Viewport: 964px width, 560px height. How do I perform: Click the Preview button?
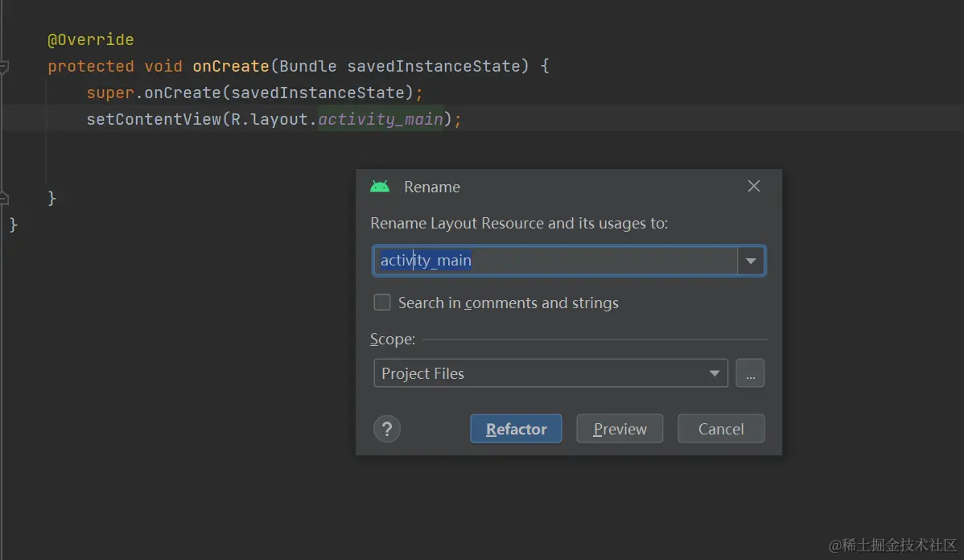(620, 429)
